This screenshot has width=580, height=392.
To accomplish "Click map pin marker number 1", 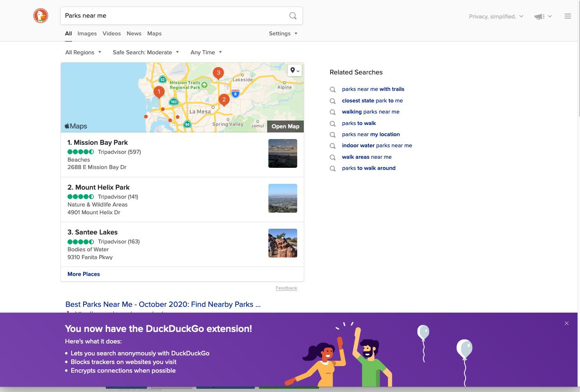I will pos(159,92).
